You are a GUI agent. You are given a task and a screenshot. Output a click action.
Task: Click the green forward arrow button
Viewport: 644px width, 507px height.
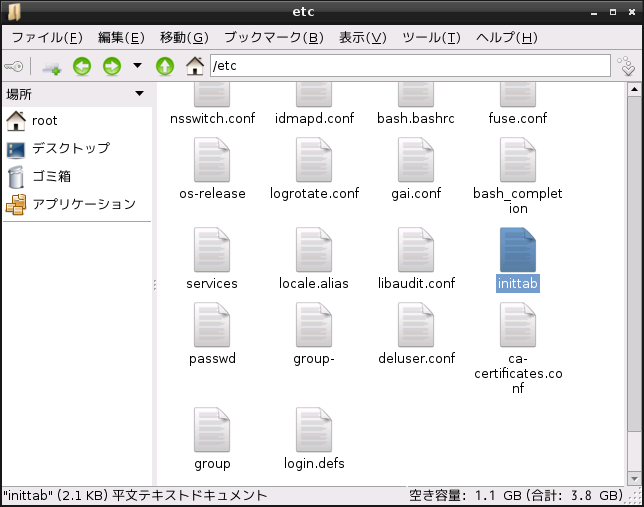[x=111, y=67]
